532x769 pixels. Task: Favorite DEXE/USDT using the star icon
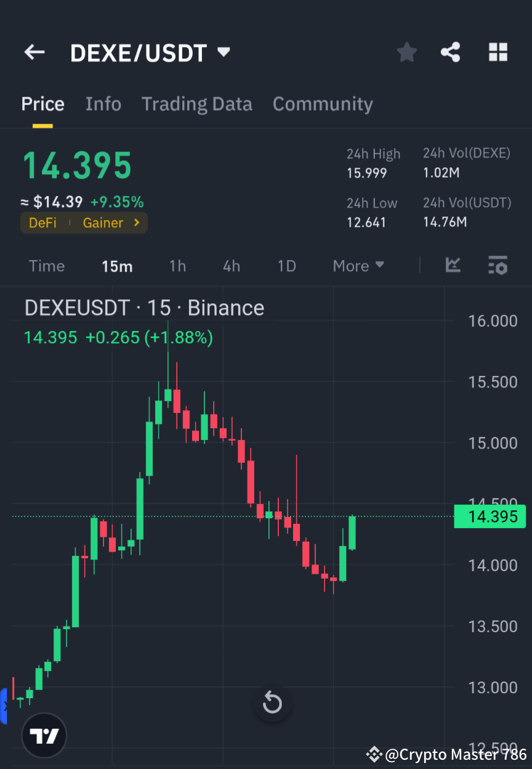click(x=406, y=52)
